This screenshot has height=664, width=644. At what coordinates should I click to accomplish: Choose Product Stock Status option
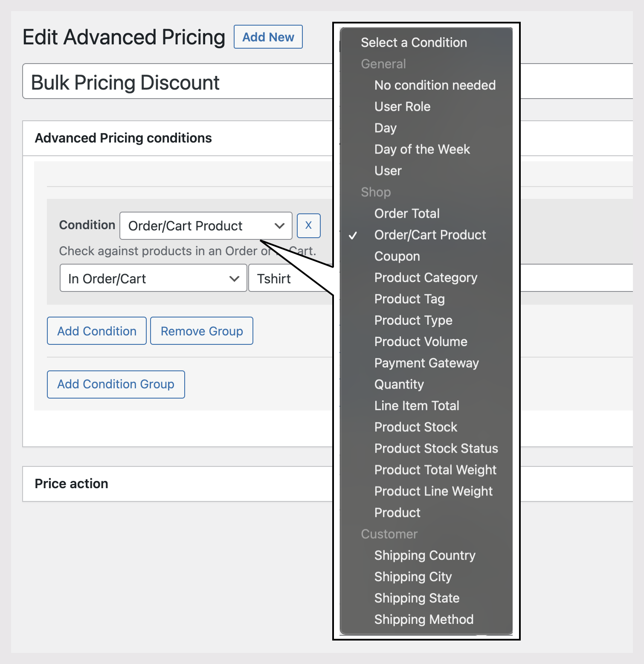(x=435, y=448)
